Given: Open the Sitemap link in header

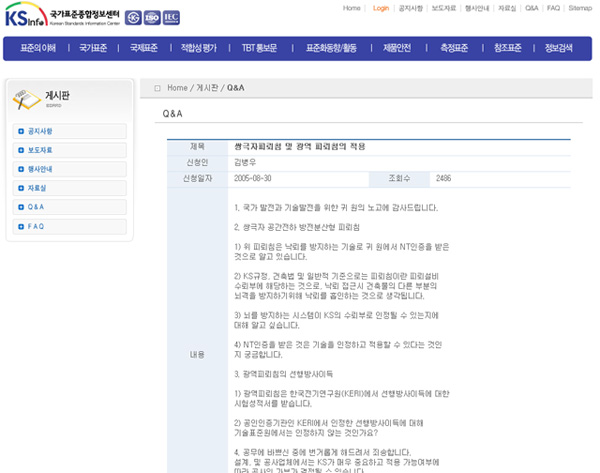Looking at the screenshot, I should tap(579, 7).
